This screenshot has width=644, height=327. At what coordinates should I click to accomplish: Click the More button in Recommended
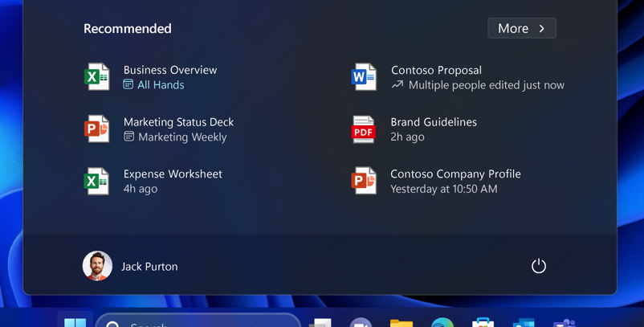click(x=513, y=28)
